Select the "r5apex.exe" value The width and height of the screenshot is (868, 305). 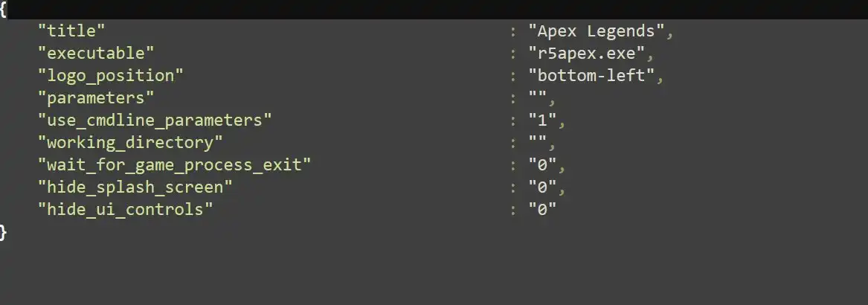(592, 54)
